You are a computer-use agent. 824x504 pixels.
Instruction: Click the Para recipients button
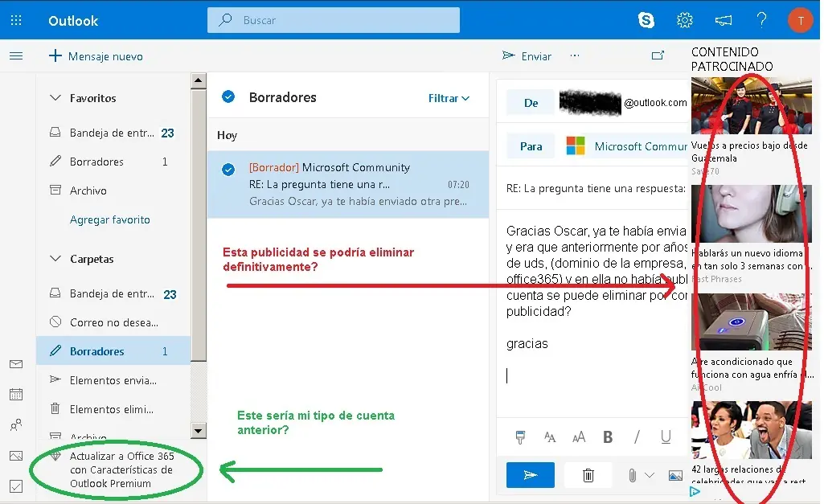click(x=531, y=146)
